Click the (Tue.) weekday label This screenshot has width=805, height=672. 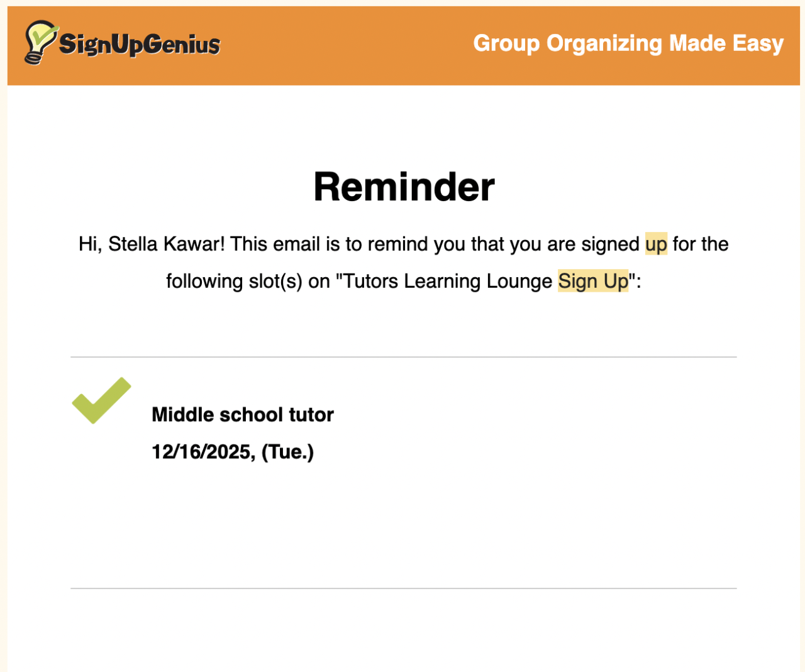[287, 452]
